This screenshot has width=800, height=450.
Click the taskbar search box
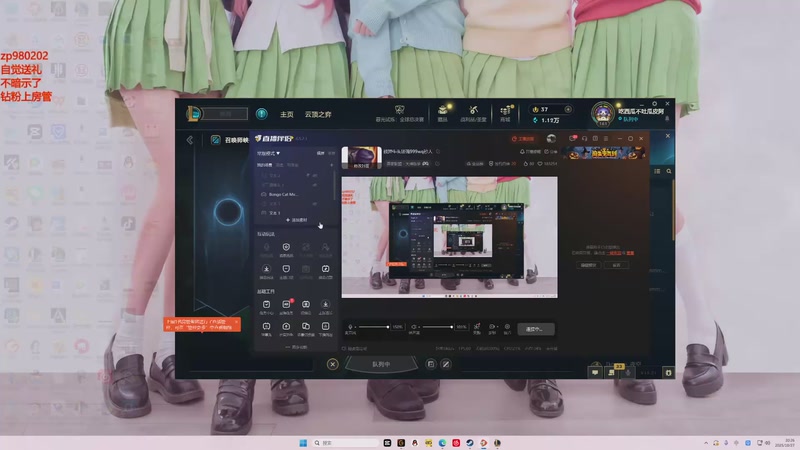(x=345, y=443)
